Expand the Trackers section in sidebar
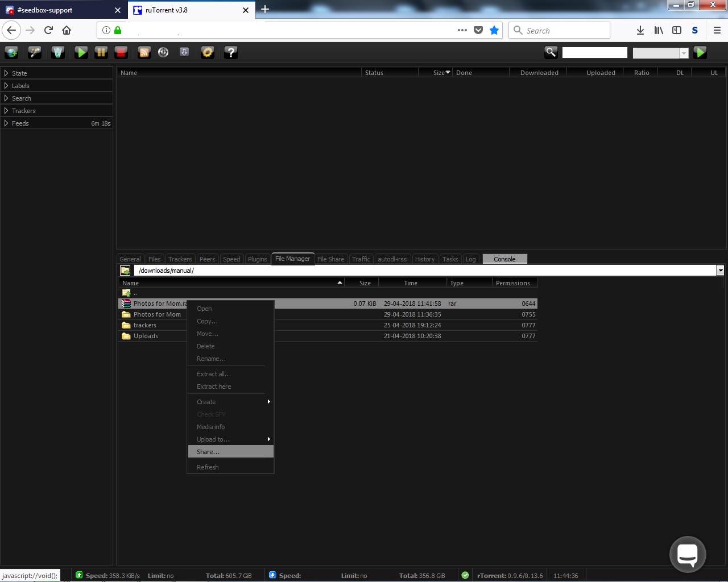 tap(23, 111)
